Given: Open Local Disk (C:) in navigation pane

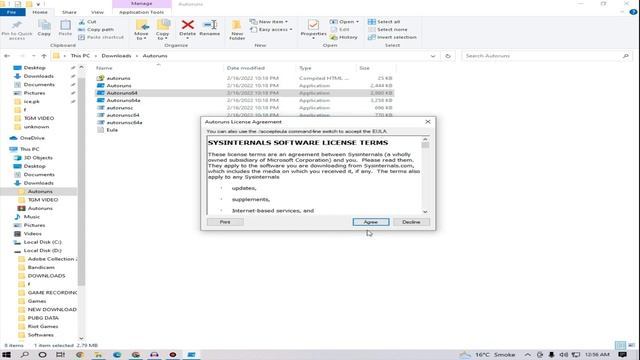Looking at the screenshot, I should click(x=42, y=242).
